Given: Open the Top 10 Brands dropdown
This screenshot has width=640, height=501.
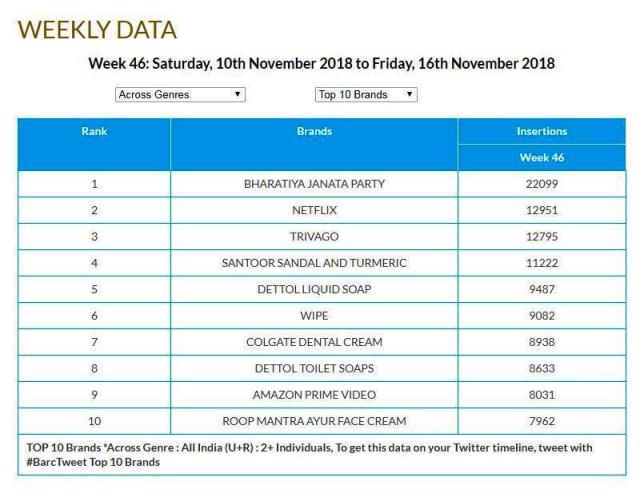Looking at the screenshot, I should tap(366, 95).
